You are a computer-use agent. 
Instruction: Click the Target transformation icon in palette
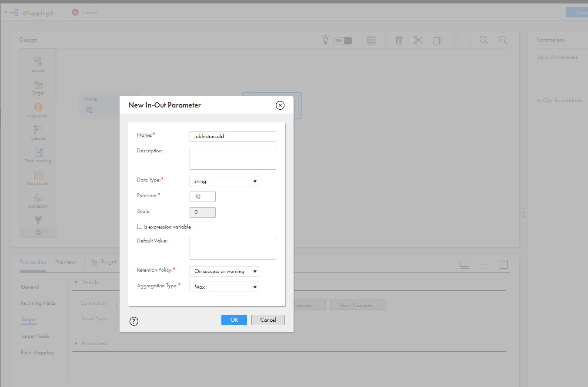point(38,84)
